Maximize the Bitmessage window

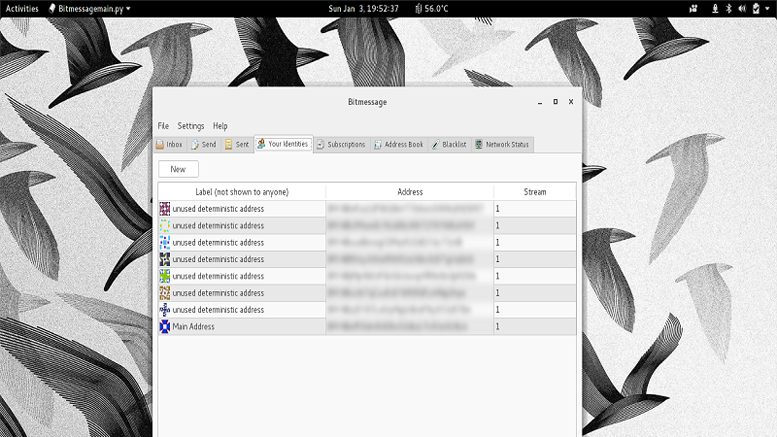(x=555, y=102)
